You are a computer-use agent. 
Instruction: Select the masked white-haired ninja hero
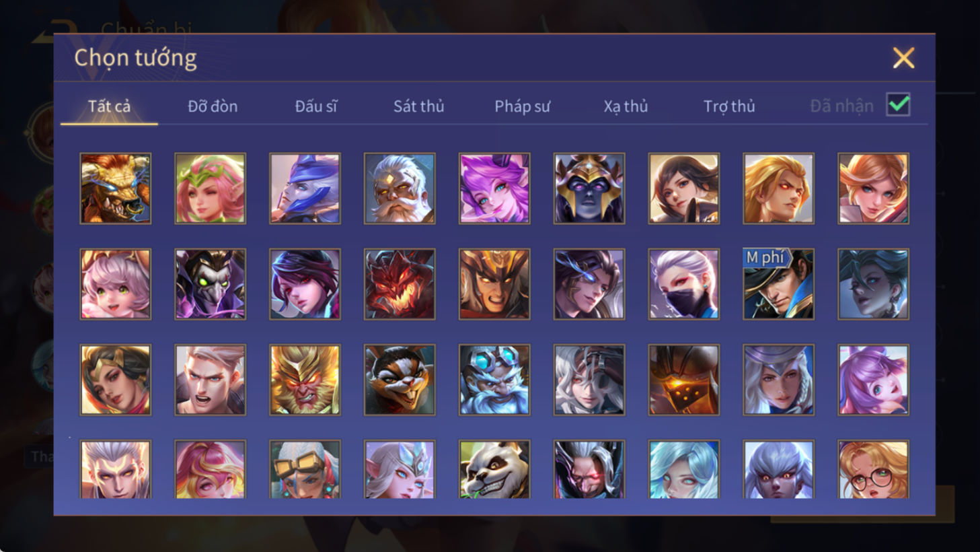(x=683, y=284)
